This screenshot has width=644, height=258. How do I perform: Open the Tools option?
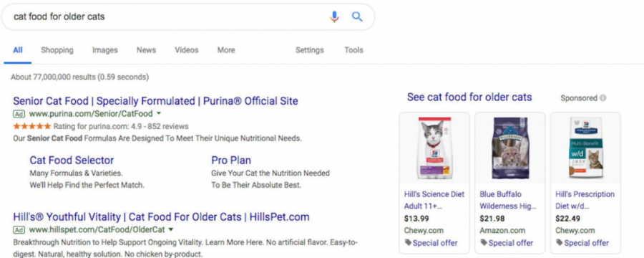[353, 50]
